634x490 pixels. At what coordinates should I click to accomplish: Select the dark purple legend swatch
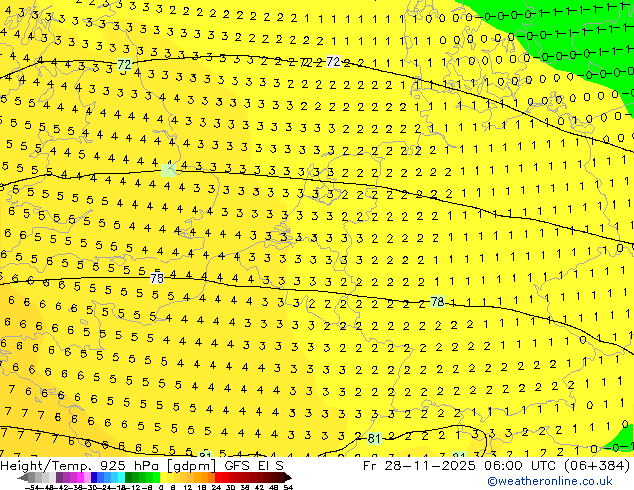(x=59, y=477)
